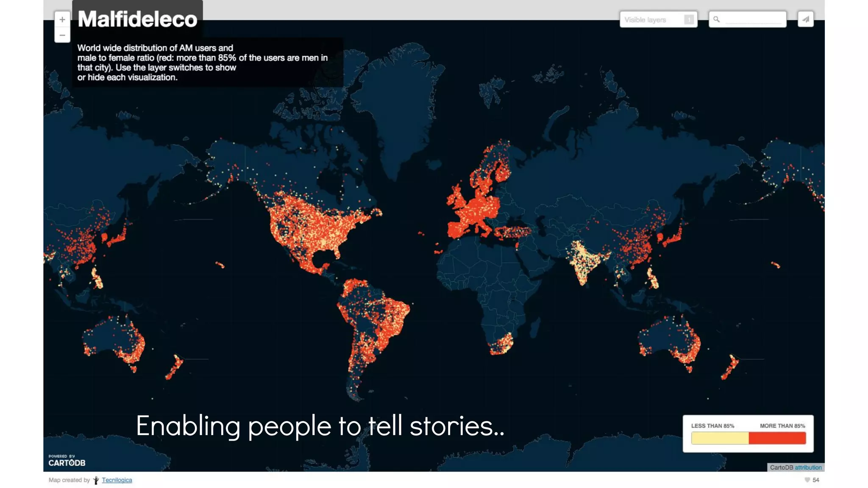Open the CartoDB attribution link
This screenshot has height=488, width=868.
point(808,467)
